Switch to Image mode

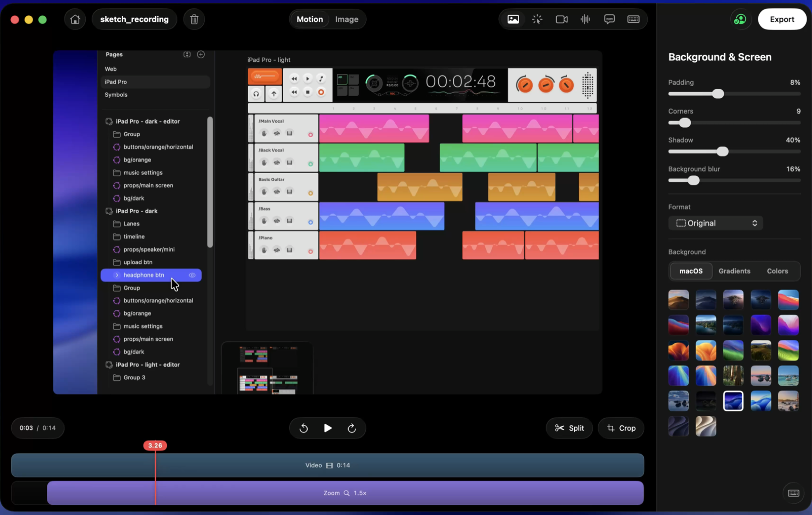(x=346, y=19)
